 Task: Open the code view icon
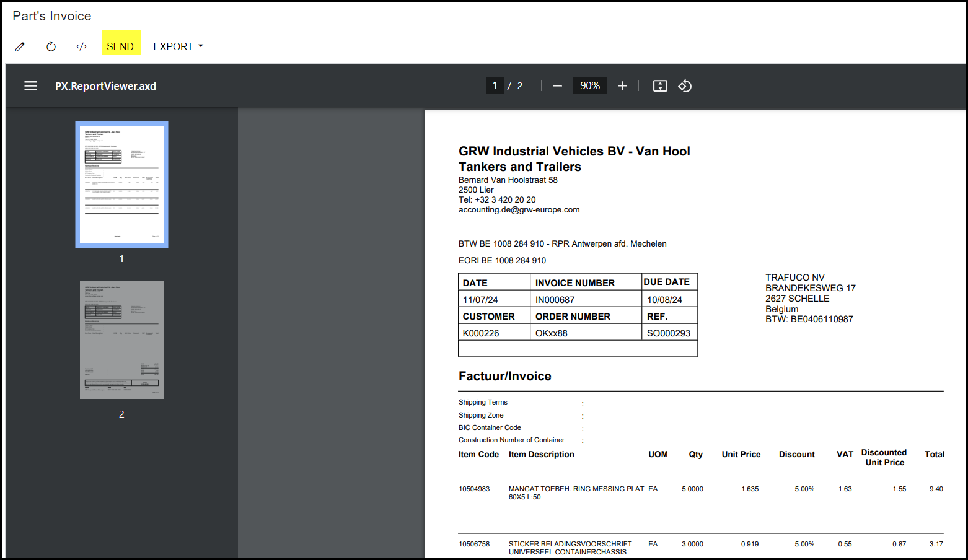click(81, 46)
